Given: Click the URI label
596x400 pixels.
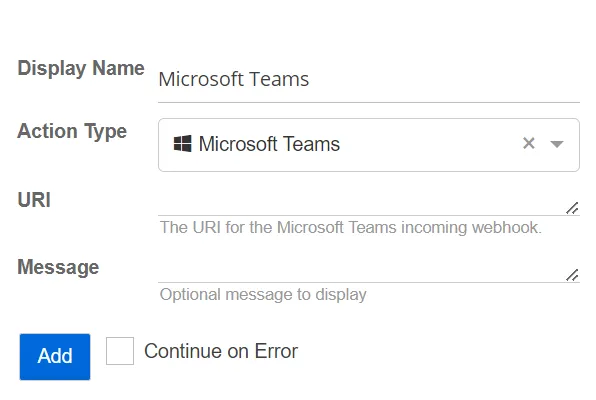Looking at the screenshot, I should click(34, 200).
